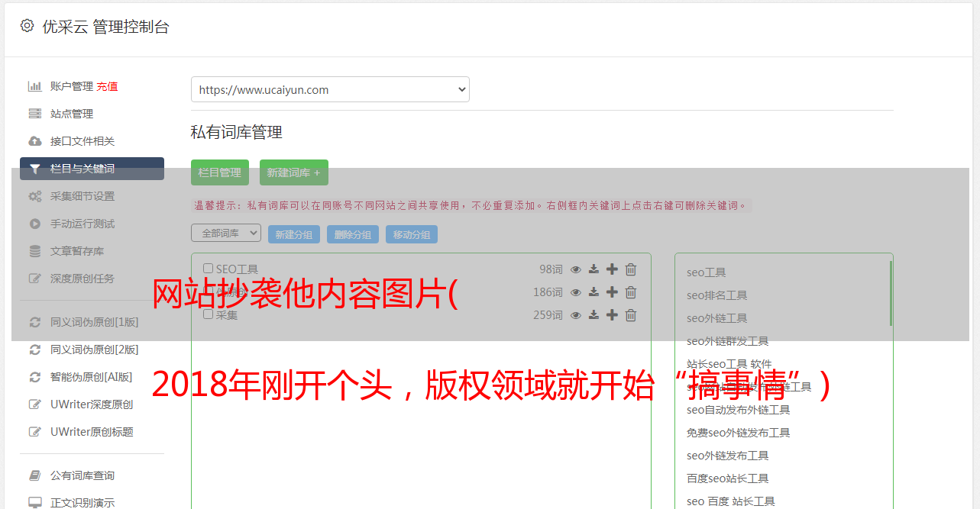Click the gear icon beside 优采云 管理控制台
This screenshot has height=509, width=980.
coord(27,26)
